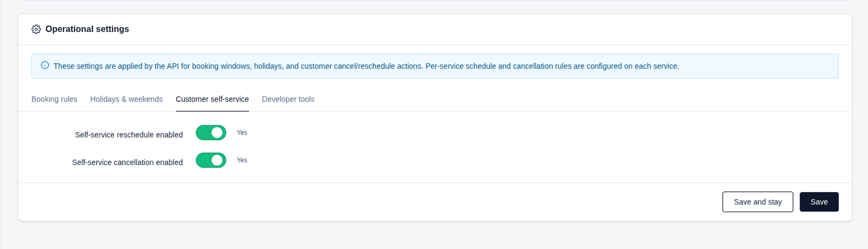Click the Save and stay button
Image resolution: width=868 pixels, height=249 pixels.
(758, 202)
